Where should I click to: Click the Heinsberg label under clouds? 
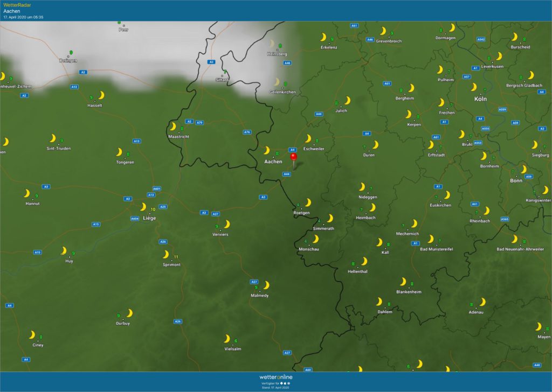(x=277, y=54)
